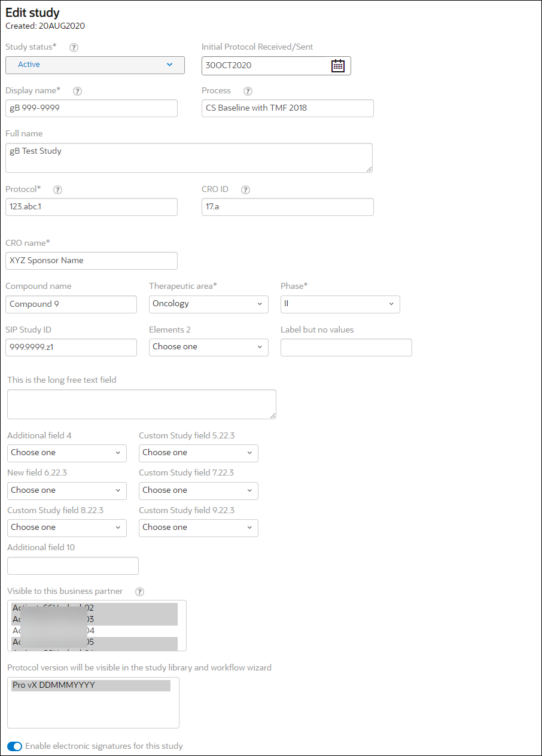Toggle Enable electronic signatures for this study
The height and width of the screenshot is (756, 542).
point(14,746)
